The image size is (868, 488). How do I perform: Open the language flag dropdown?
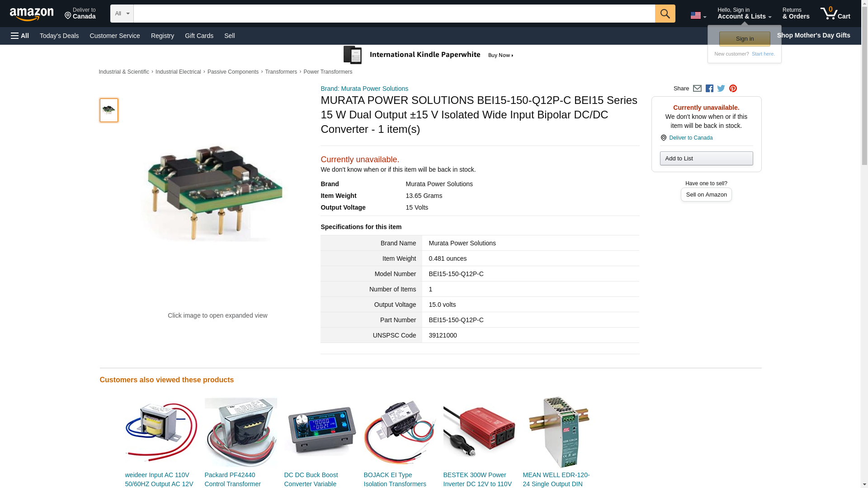coord(698,15)
